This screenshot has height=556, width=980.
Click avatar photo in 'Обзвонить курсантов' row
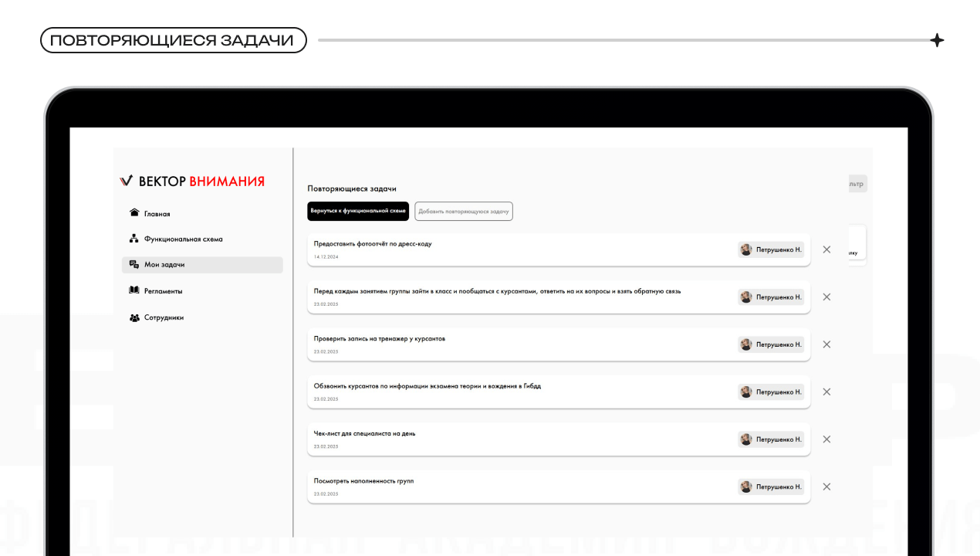[x=746, y=392]
